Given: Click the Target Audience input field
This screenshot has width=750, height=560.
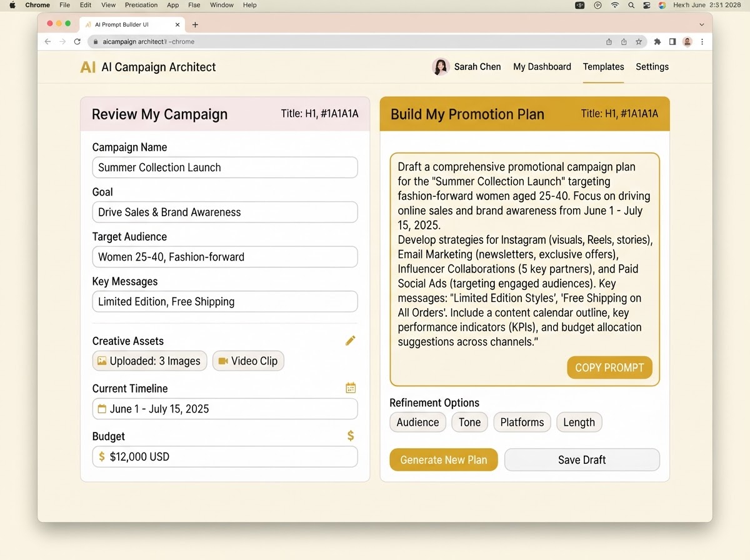Looking at the screenshot, I should pos(225,257).
